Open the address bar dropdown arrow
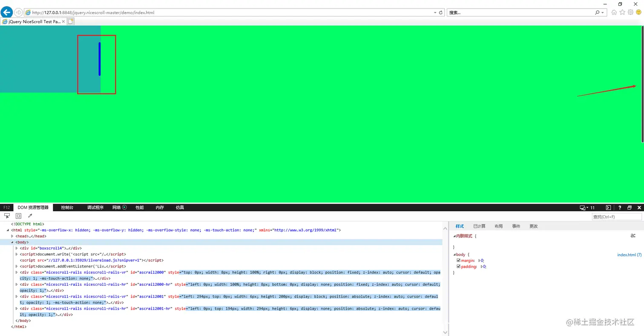The image size is (644, 336). pyautogui.click(x=435, y=13)
